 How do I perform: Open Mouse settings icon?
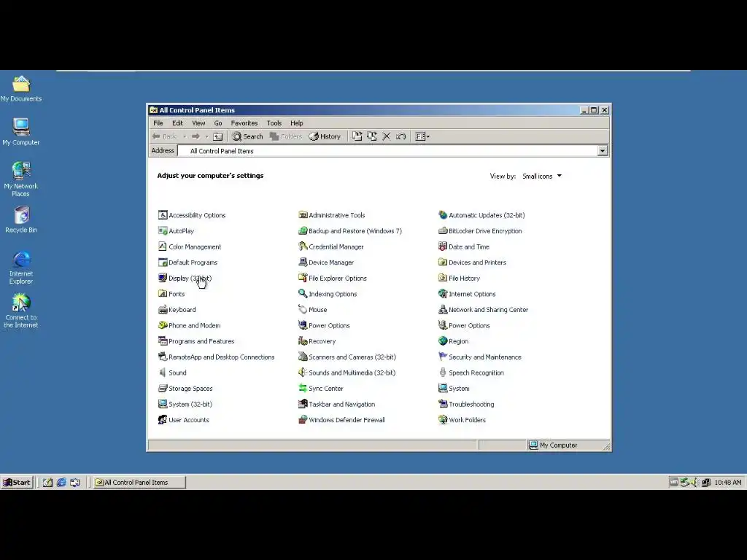pos(303,309)
